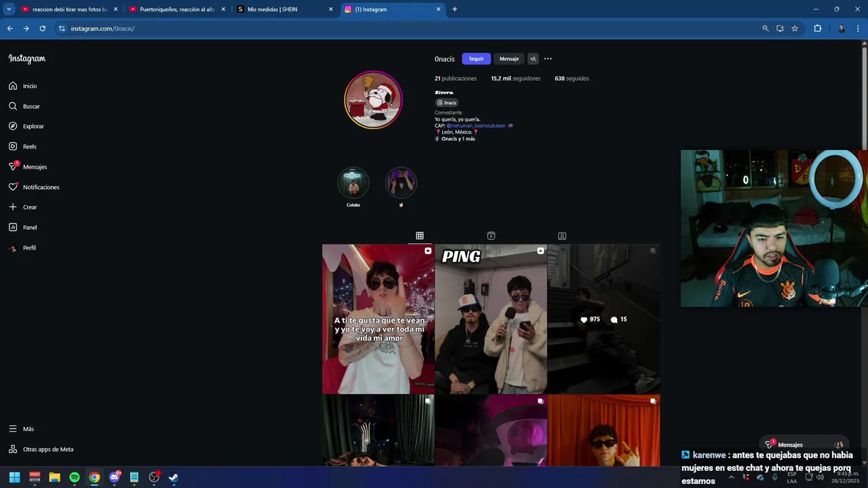Viewport: 868px width, 488px height.
Task: Click the Seguir button
Action: 476,59
